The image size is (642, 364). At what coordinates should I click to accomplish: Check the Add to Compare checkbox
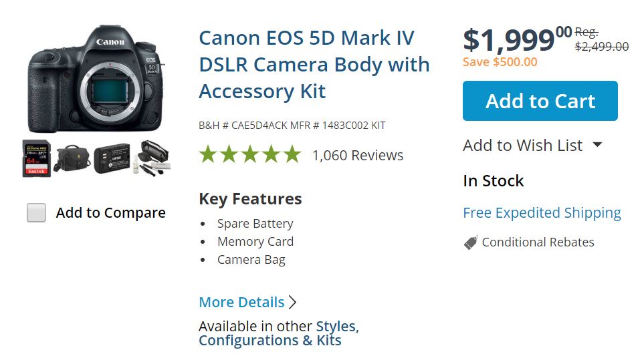pos(36,213)
